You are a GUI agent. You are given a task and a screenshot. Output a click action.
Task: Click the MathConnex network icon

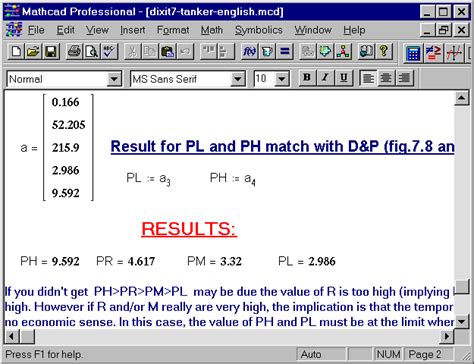click(x=343, y=52)
